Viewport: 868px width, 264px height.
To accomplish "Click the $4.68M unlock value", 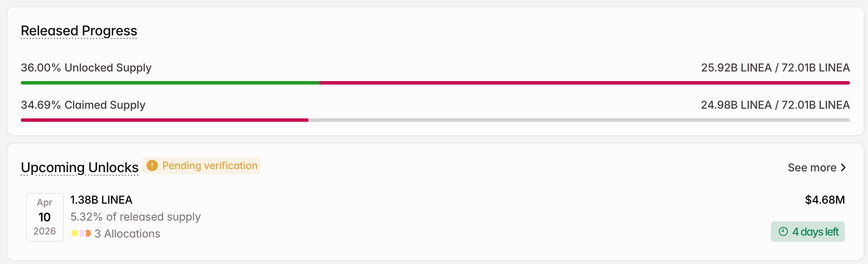I will [825, 200].
